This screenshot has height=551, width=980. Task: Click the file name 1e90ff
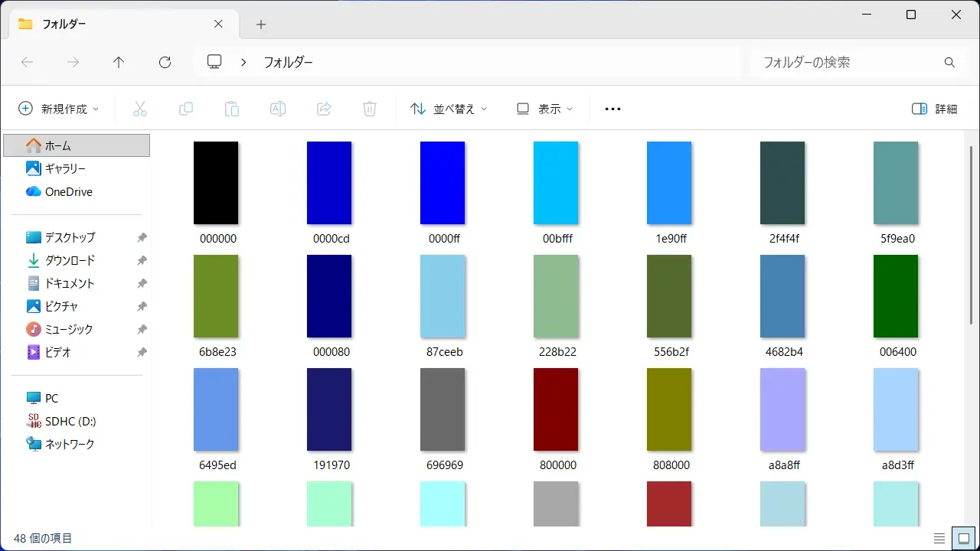tap(671, 239)
